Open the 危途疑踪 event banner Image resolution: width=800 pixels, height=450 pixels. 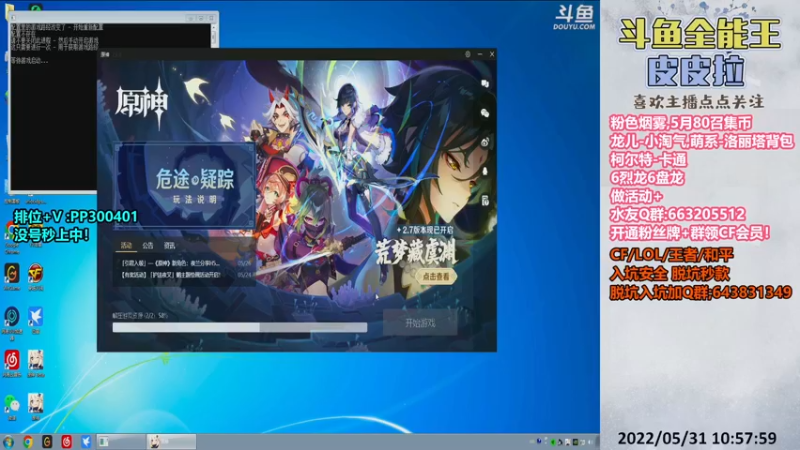(186, 185)
